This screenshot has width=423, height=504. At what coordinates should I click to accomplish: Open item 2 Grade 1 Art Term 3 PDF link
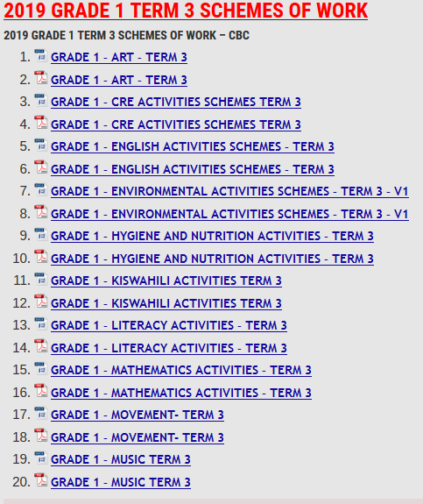(119, 80)
